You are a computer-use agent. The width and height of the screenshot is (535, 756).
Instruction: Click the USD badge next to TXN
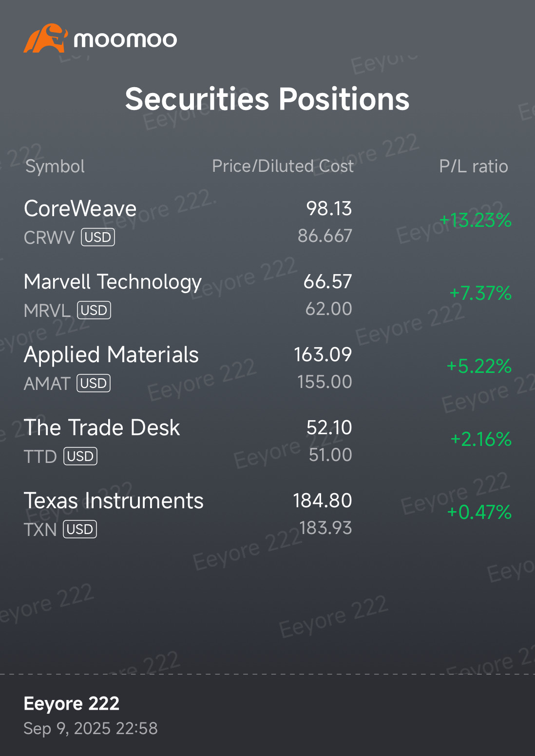tap(80, 529)
